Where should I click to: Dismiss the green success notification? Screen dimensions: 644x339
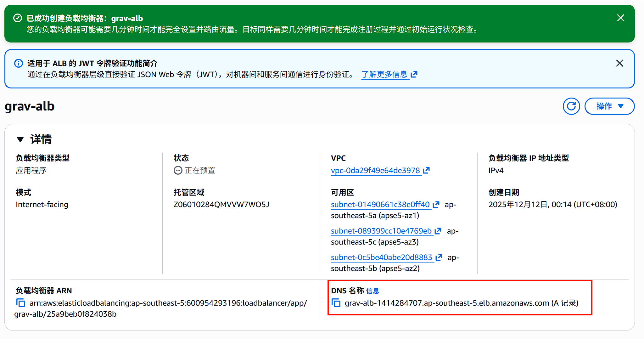620,18
